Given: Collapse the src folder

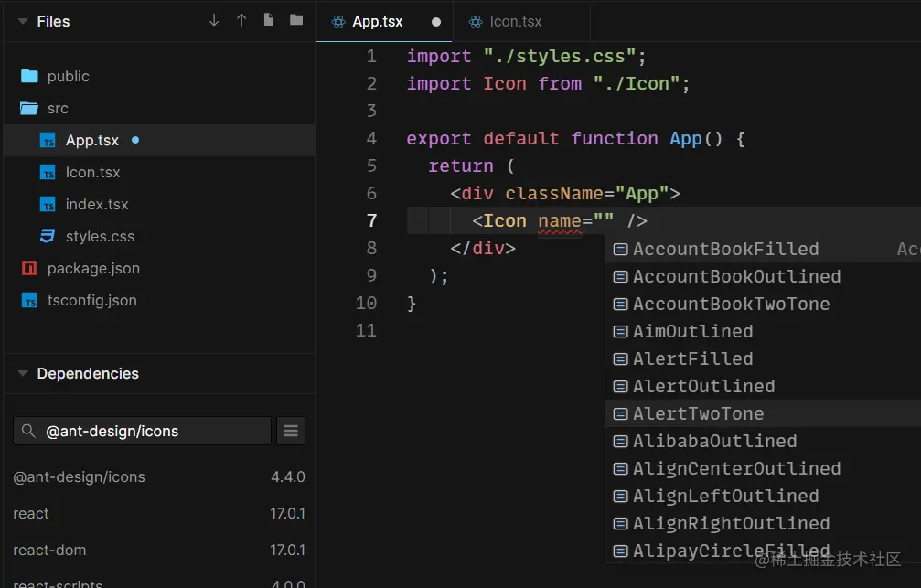Looking at the screenshot, I should pos(58,108).
